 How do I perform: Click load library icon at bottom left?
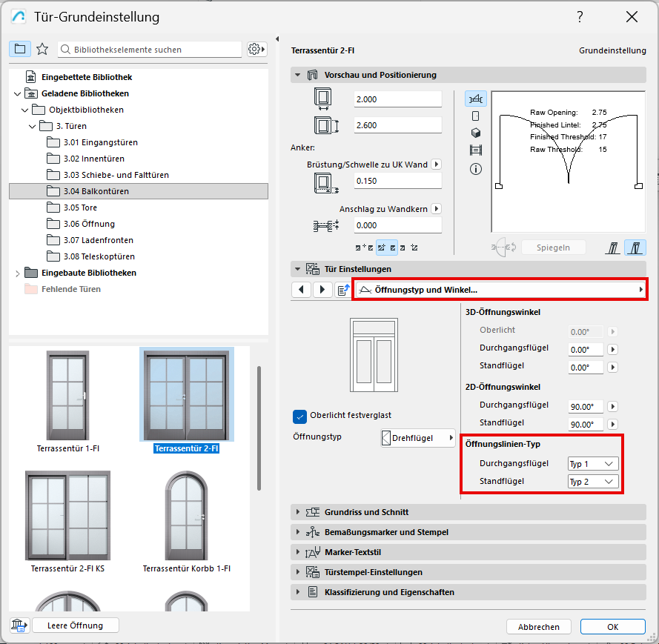(19, 625)
